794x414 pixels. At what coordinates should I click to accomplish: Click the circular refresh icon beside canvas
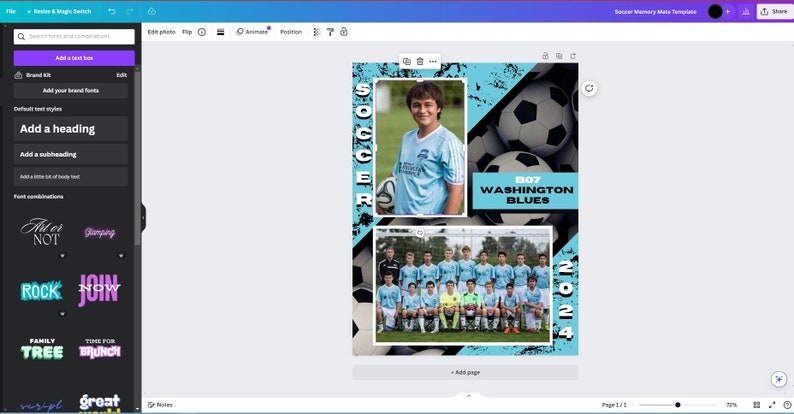pyautogui.click(x=589, y=89)
